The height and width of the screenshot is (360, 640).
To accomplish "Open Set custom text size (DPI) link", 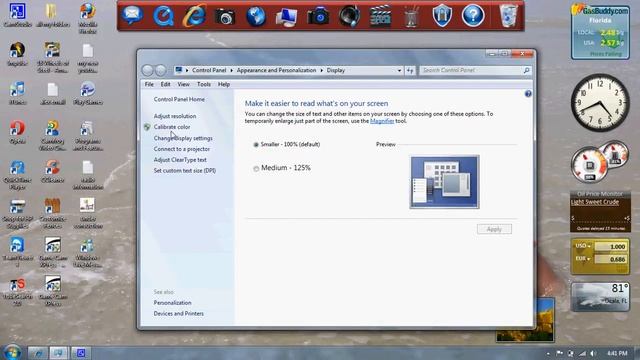I will point(184,171).
